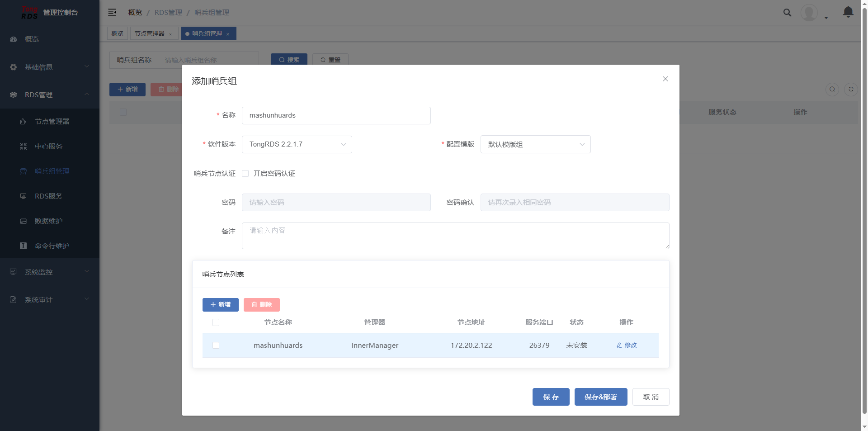This screenshot has width=868, height=431.
Task: Click the table refresh icon
Action: (x=851, y=89)
